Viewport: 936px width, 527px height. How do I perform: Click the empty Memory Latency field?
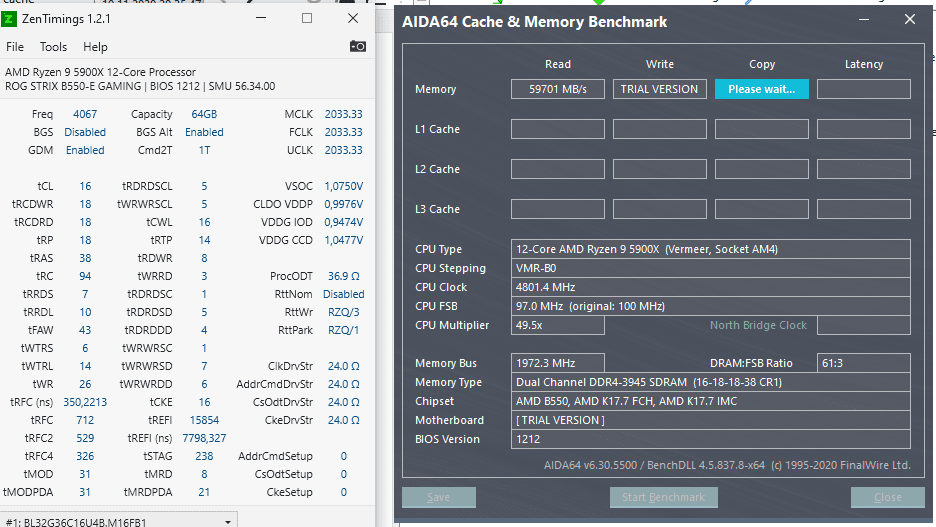[864, 89]
